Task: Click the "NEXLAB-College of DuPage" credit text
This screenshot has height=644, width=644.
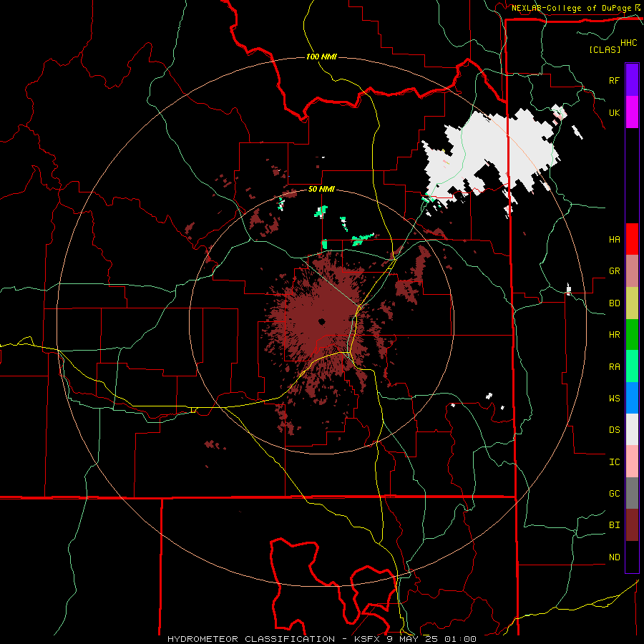Action: pyautogui.click(x=571, y=8)
